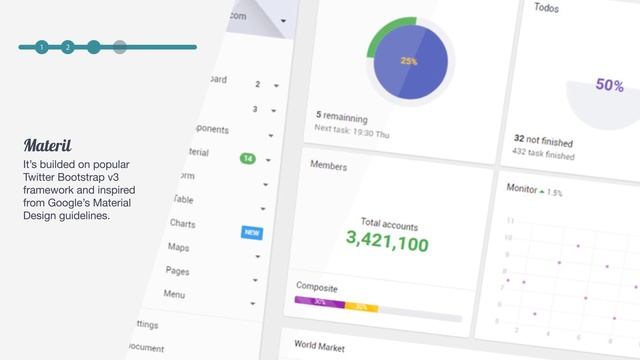Open the Pages menu item
640x360 pixels.
[178, 271]
